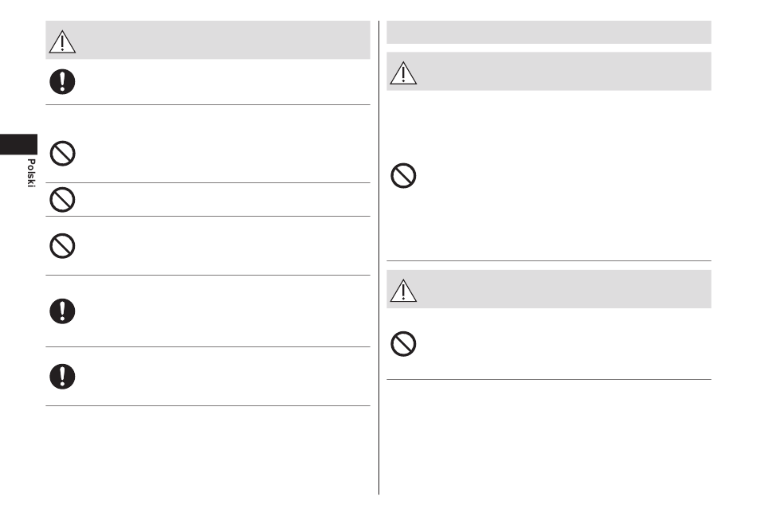Select the upper prohibition sign in the right column

[x=403, y=175]
